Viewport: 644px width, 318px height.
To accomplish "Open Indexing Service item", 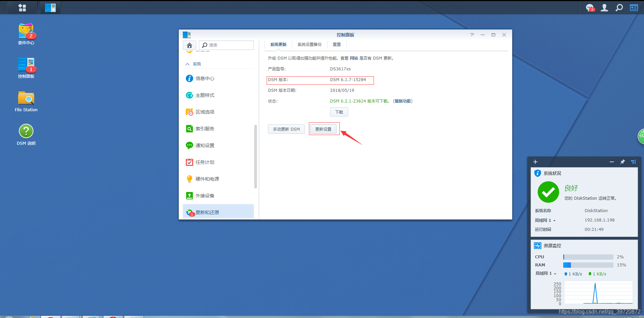I will 218,129.
